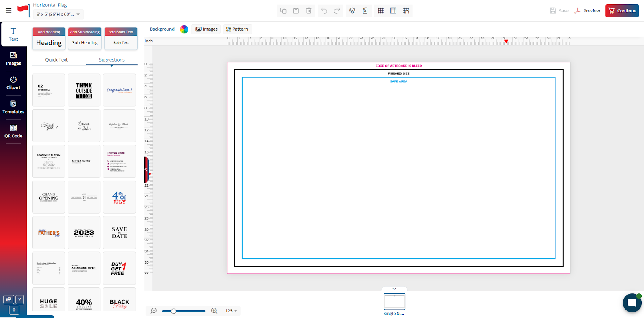This screenshot has height=318, width=644.
Task: Open the QR Code sidebar panel
Action: click(13, 131)
